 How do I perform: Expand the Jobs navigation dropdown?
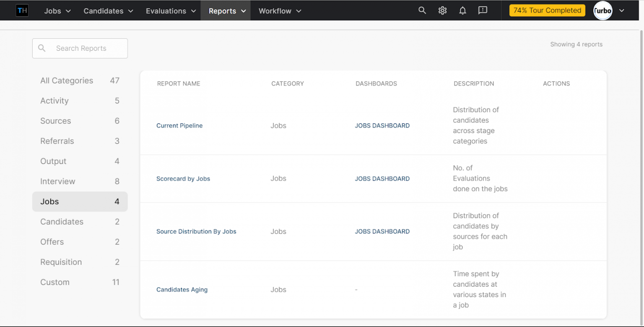pyautogui.click(x=57, y=10)
